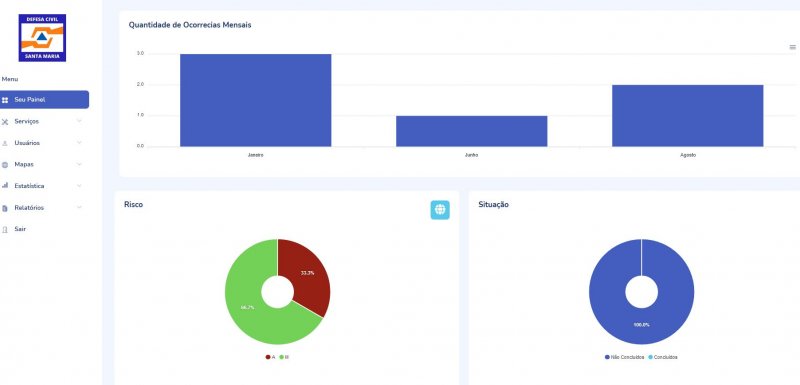Image resolution: width=800 pixels, height=385 pixels.
Task: Expand the Estatística submenu chevron
Action: coord(79,186)
